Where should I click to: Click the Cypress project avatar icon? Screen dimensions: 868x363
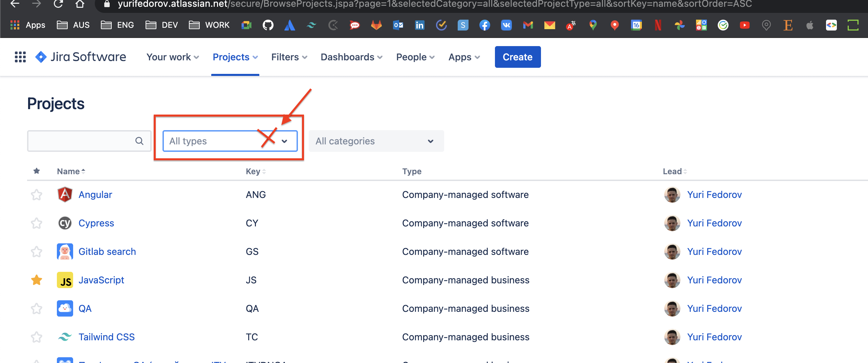pyautogui.click(x=65, y=223)
